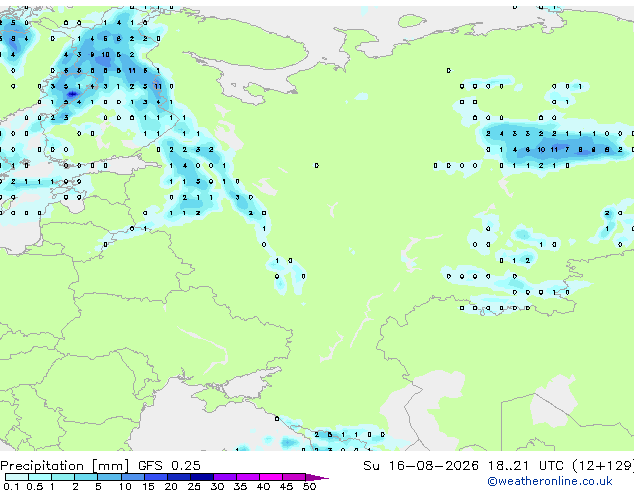The height and width of the screenshot is (490, 634).
Task: Click the above-50 mm legend arrow tip
Action: pos(317,477)
